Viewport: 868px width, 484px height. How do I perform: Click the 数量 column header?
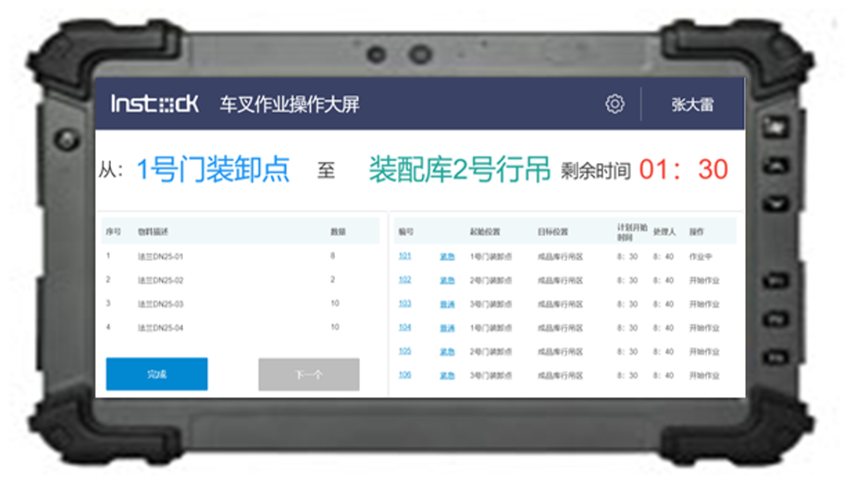coord(338,232)
